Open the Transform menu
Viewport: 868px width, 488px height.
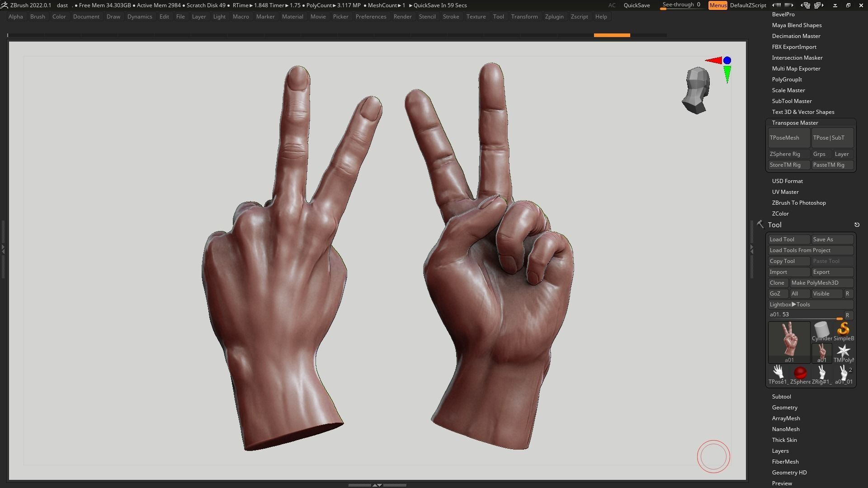(x=524, y=17)
